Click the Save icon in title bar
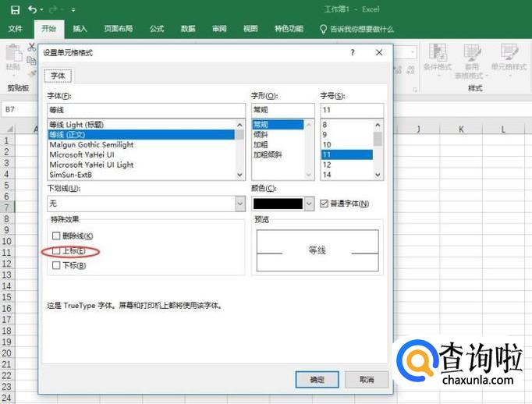Viewport: 532px width, 404px height. [x=16, y=10]
